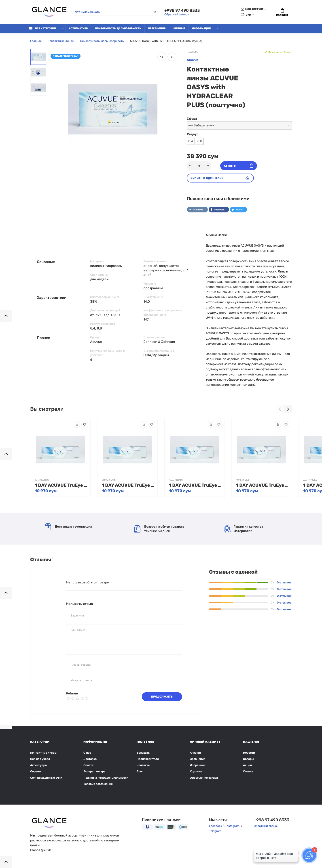Set rating to five stars

pos(87,698)
